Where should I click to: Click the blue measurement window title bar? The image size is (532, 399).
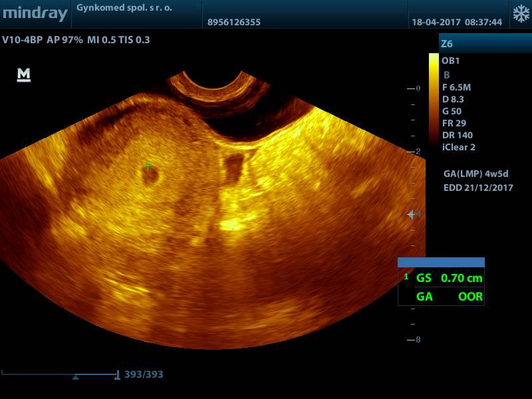(x=441, y=263)
